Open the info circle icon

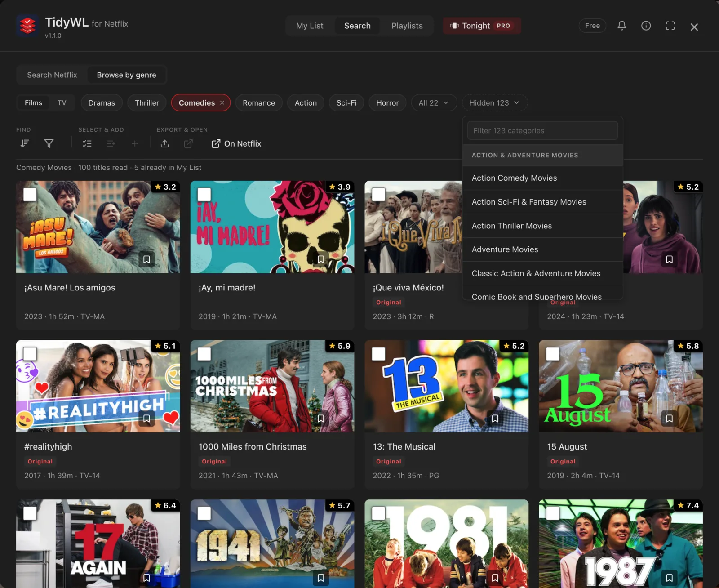(x=646, y=26)
